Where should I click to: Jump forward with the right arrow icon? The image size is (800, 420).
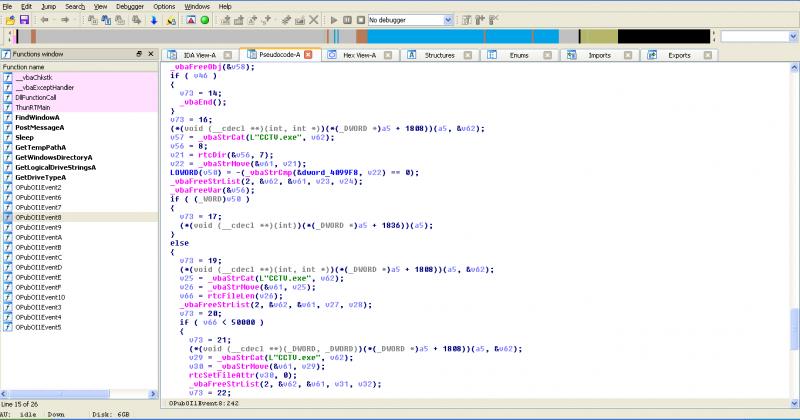65,20
